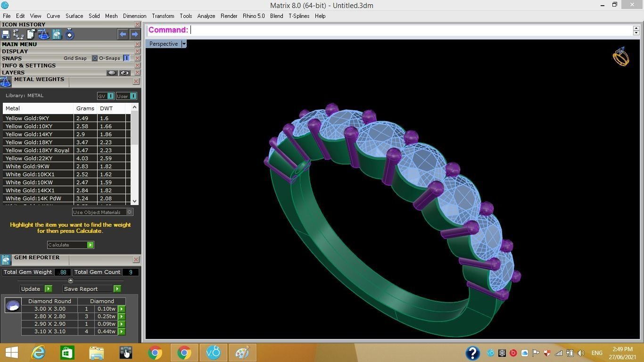Click the Save floppy icon in Icon History

[x=6, y=34]
